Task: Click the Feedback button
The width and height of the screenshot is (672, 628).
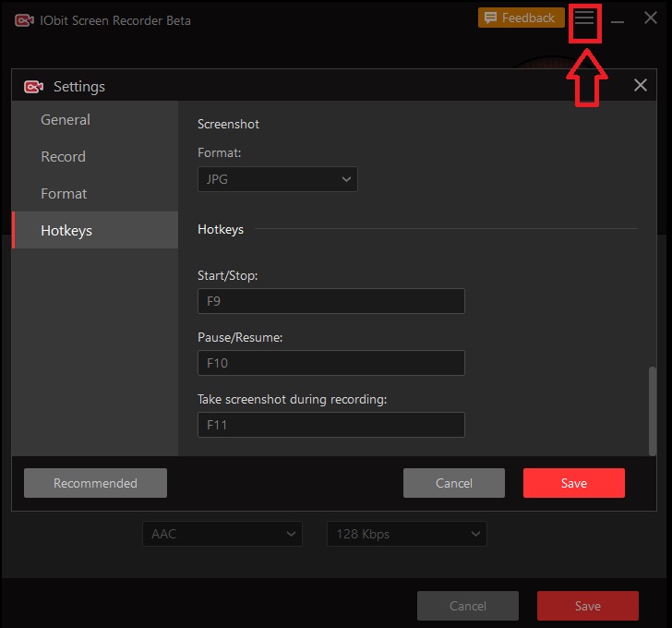Action: coord(521,18)
